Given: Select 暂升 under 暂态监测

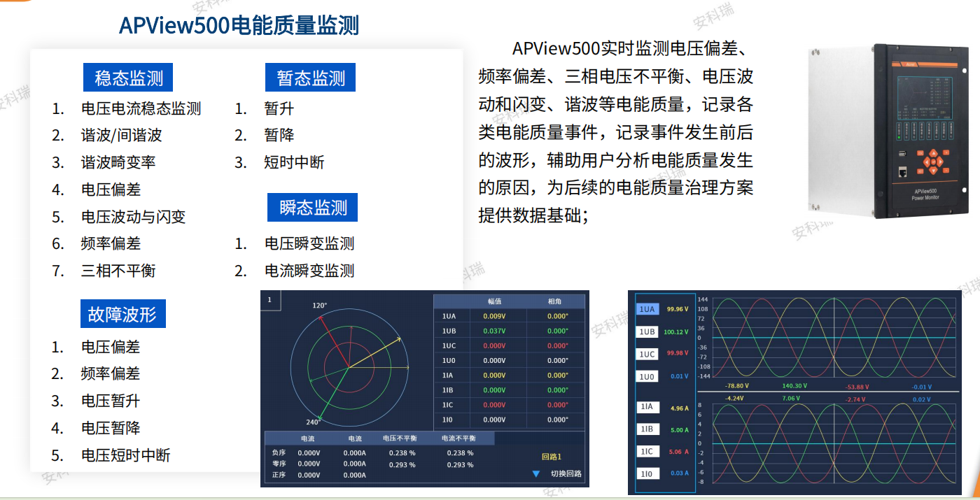Looking at the screenshot, I should click(279, 108).
